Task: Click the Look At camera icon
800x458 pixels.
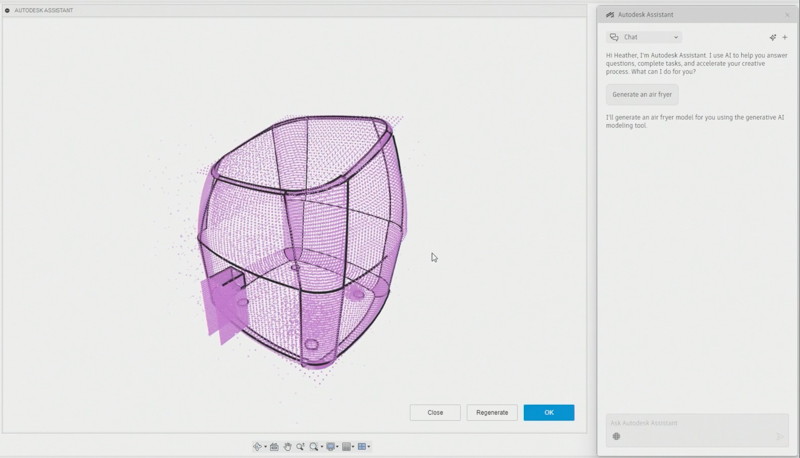Action: (x=274, y=447)
